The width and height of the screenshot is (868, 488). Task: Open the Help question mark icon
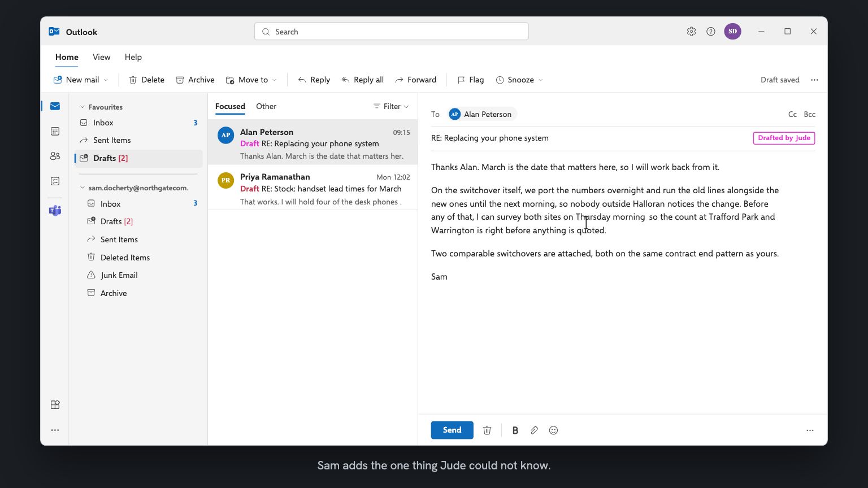[x=711, y=32]
